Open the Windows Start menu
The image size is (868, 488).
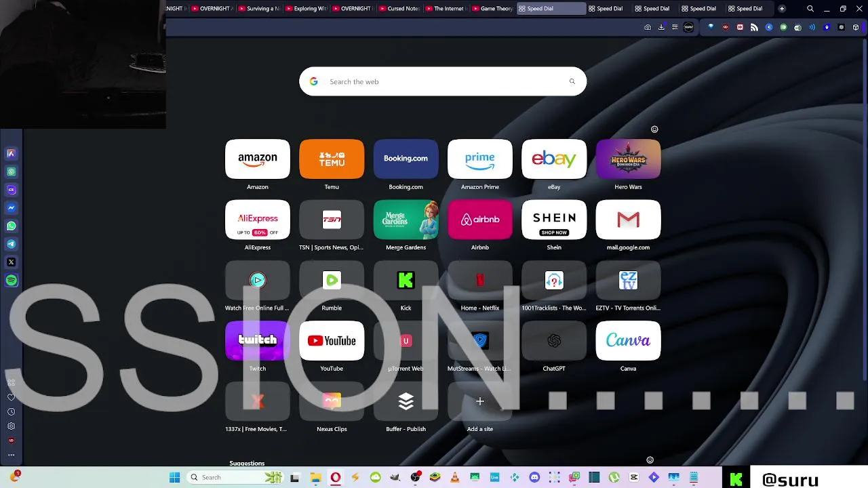click(174, 477)
